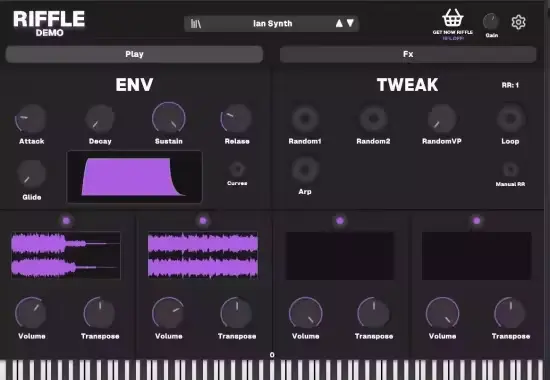Click the Glide knob
The height and width of the screenshot is (380, 550).
pyautogui.click(x=31, y=174)
